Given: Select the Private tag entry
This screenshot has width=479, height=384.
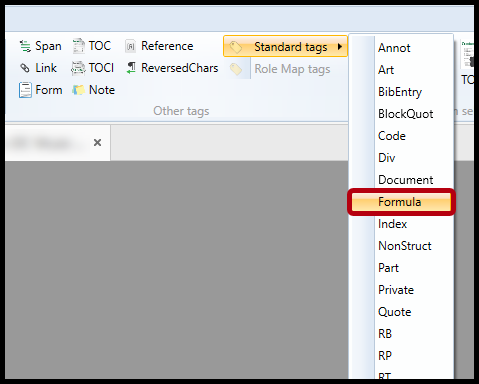Looking at the screenshot, I should pyautogui.click(x=401, y=290).
